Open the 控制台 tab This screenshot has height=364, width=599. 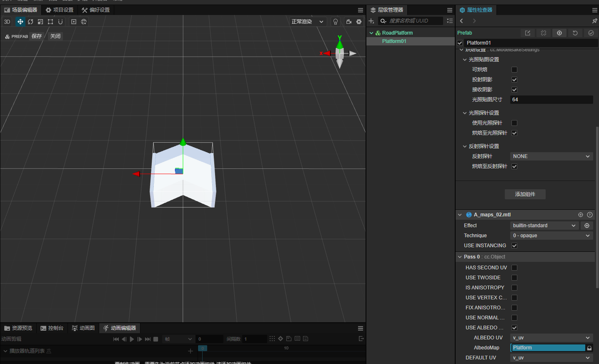coord(52,328)
